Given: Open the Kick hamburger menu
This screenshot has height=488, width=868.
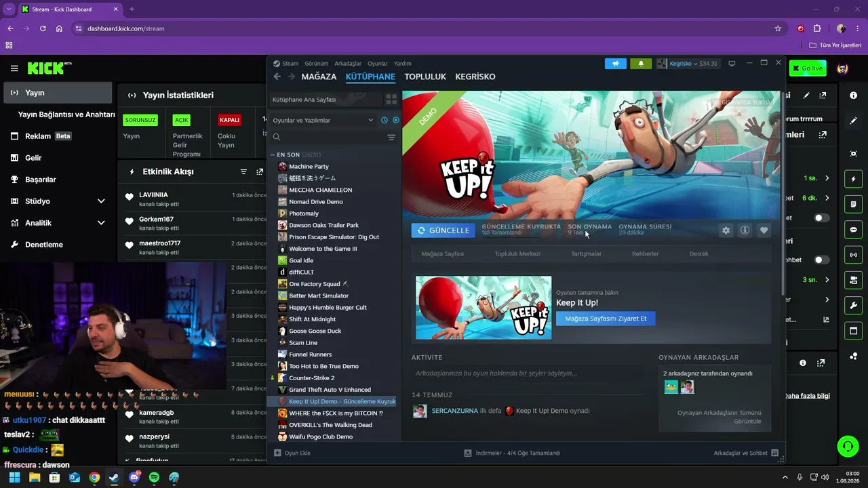Looking at the screenshot, I should point(14,68).
